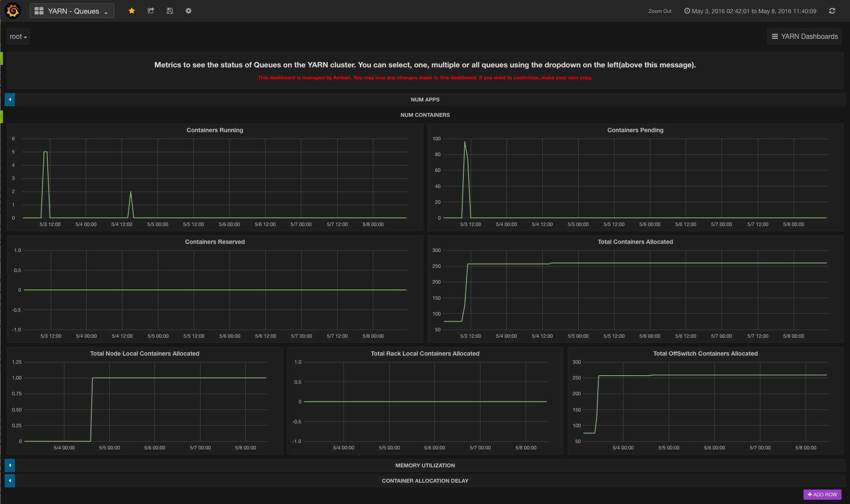The image size is (850, 504).
Task: Open the time range picker
Action: pos(750,11)
